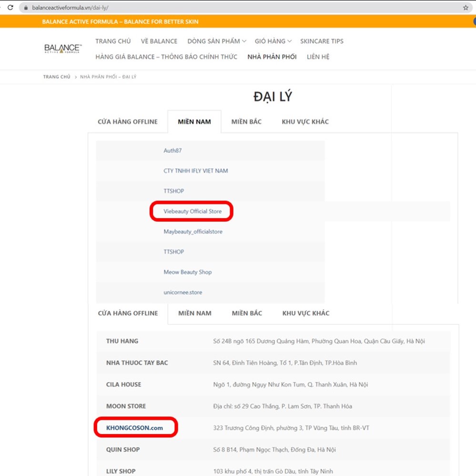
Task: Click the orange Balance Active Formula banner text
Action: (x=120, y=22)
